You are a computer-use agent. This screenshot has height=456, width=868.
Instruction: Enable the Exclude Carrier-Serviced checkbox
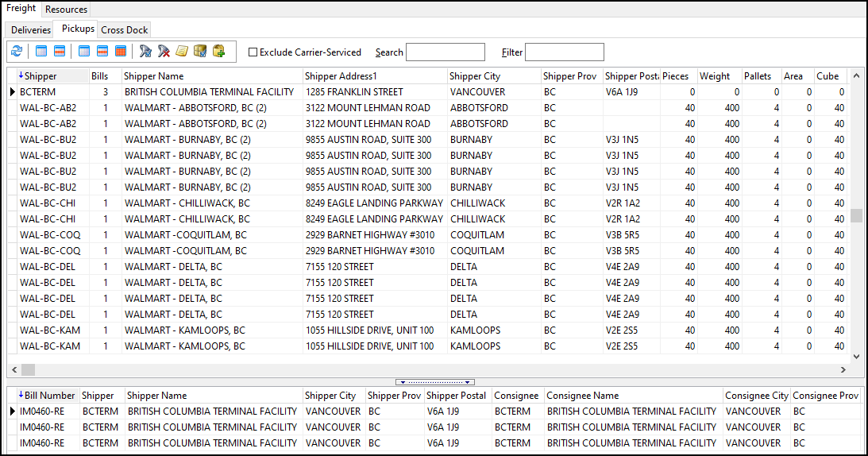click(253, 52)
